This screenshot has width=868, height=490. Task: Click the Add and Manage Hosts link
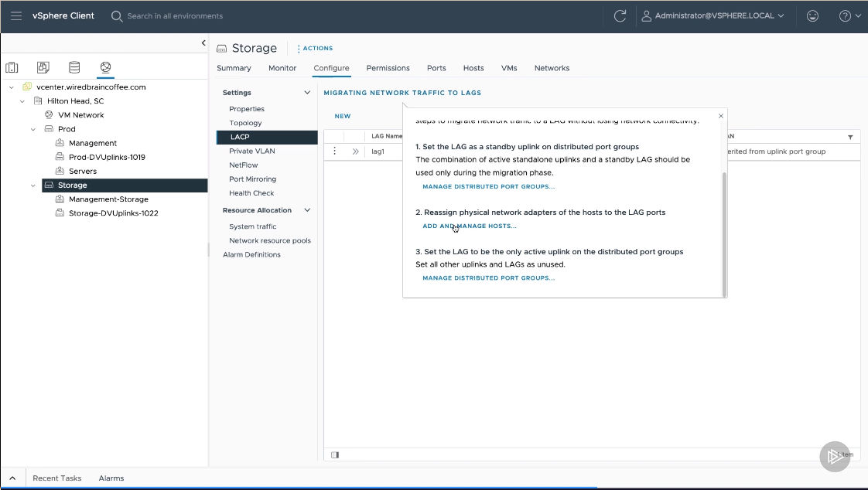[469, 226]
